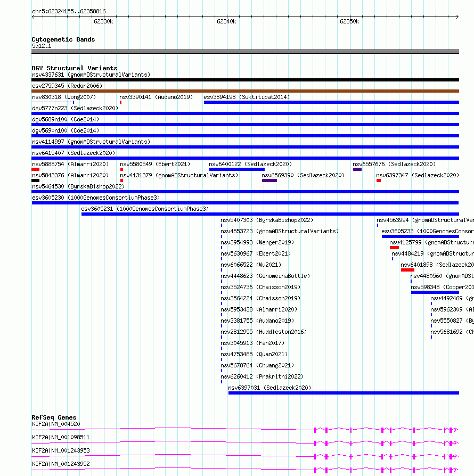Image resolution: width=474 pixels, height=476 pixels.
Task: Click nsv5843376 Almarri2020 label
Action: coord(70,176)
